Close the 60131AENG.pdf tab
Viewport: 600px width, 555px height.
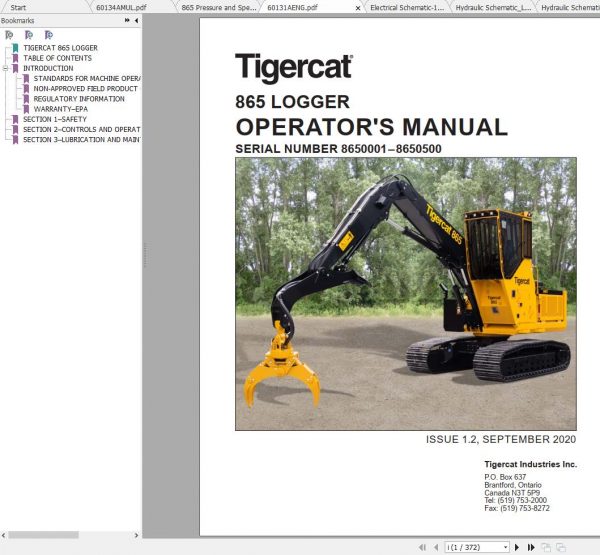click(x=358, y=8)
